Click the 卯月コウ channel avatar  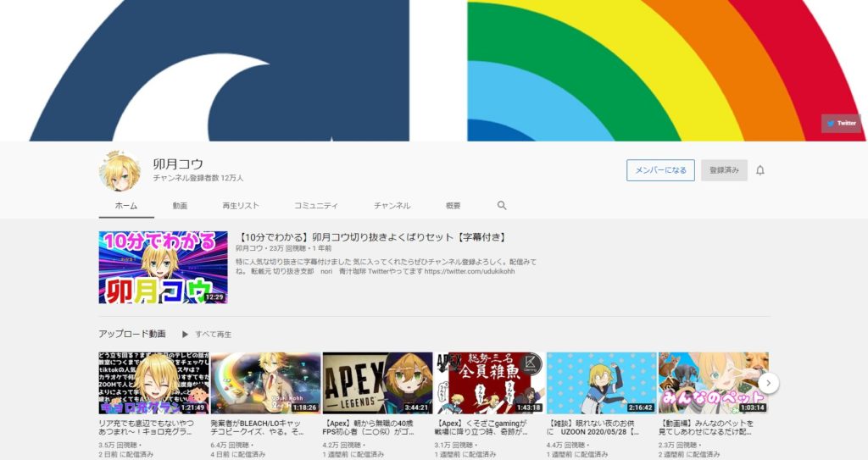click(x=120, y=170)
